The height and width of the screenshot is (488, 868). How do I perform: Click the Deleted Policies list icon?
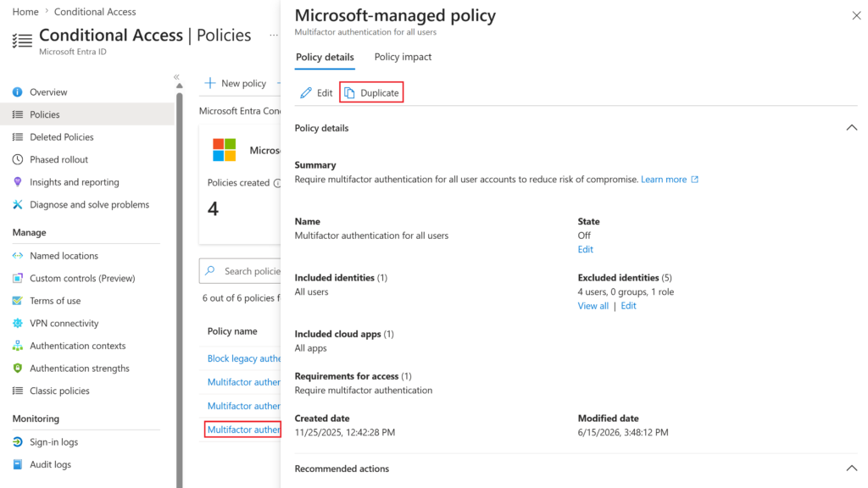pos(18,136)
